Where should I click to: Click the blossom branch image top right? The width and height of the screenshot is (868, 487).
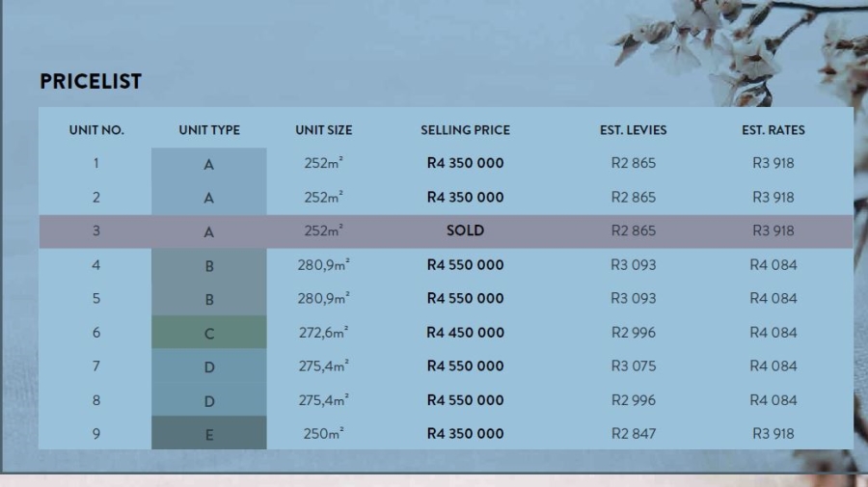[743, 48]
